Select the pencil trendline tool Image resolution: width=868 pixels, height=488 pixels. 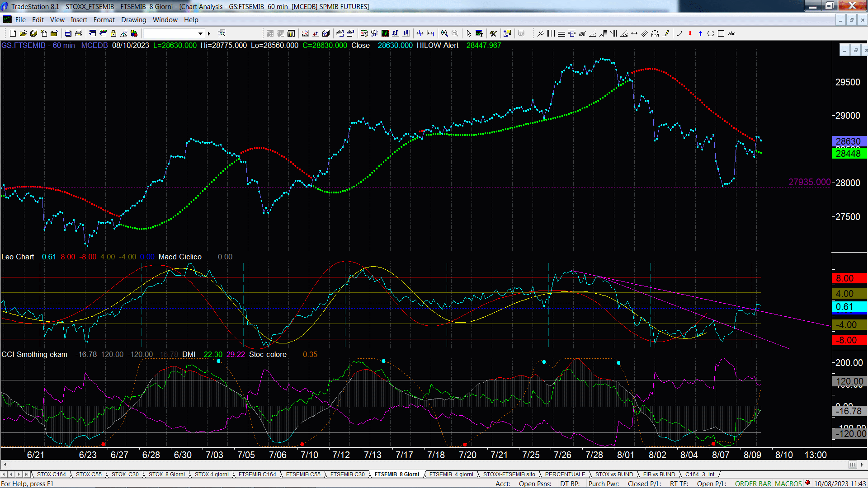(665, 33)
